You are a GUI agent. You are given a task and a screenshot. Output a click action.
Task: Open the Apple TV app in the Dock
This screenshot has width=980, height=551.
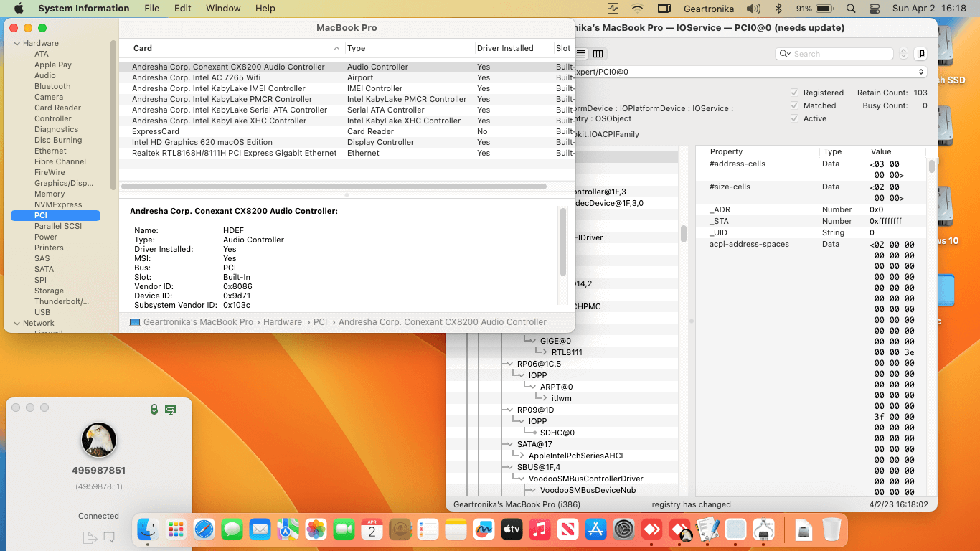[x=512, y=530]
